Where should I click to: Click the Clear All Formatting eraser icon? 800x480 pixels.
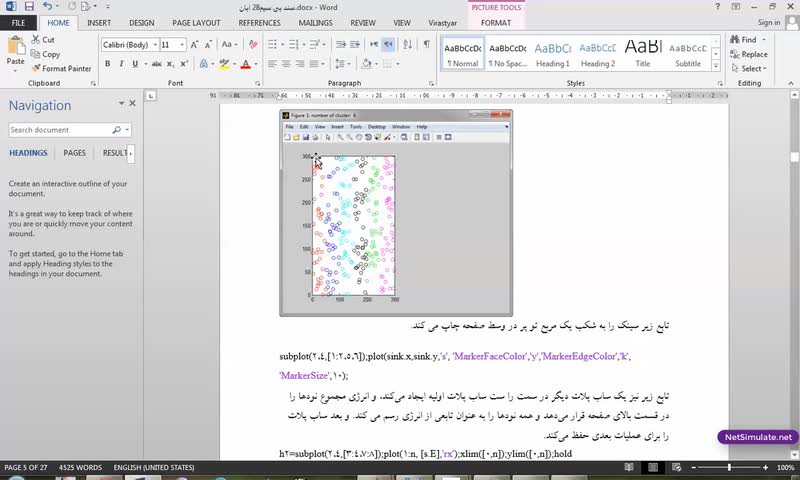pyautogui.click(x=253, y=45)
